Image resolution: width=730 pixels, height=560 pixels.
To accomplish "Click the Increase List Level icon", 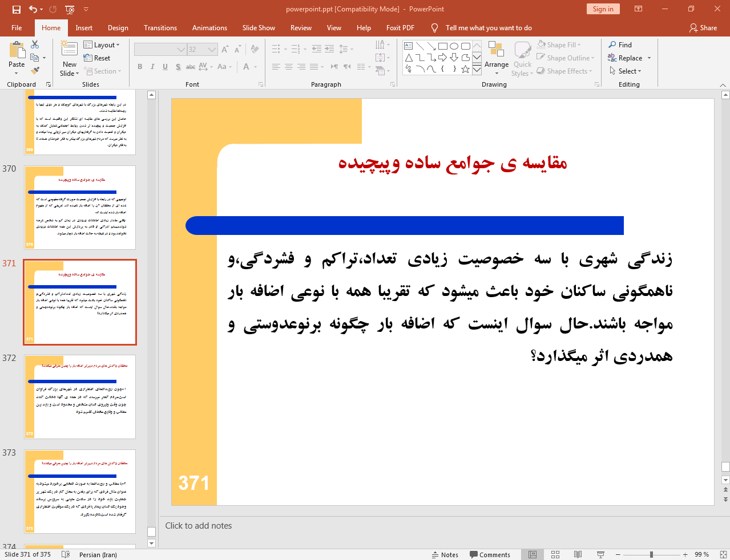I will (x=329, y=49).
